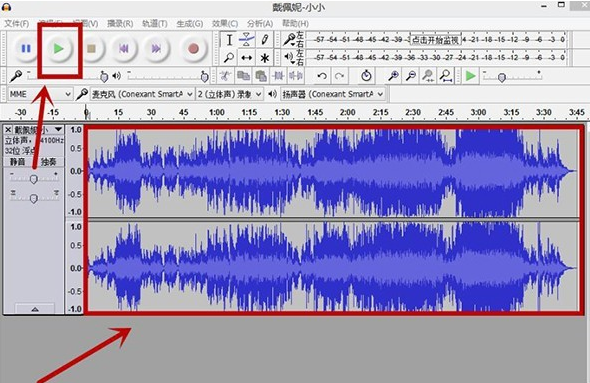Open the 文件(F) menu
This screenshot has height=383, width=590.
17,24
